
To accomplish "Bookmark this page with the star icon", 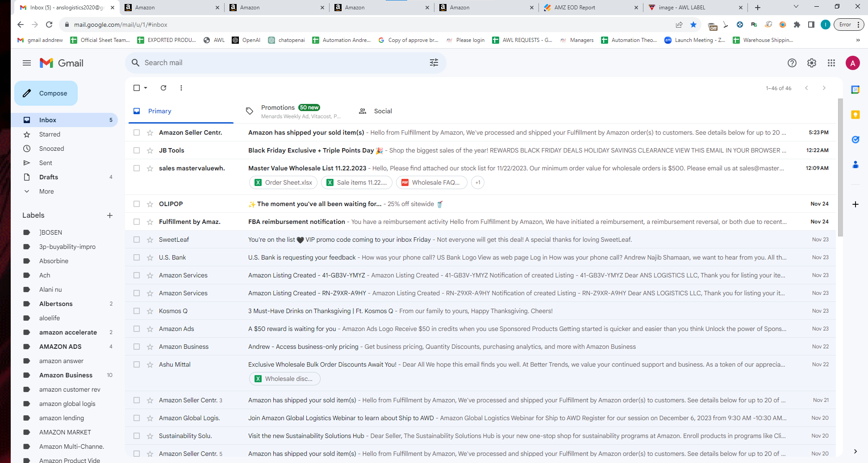I will point(693,25).
